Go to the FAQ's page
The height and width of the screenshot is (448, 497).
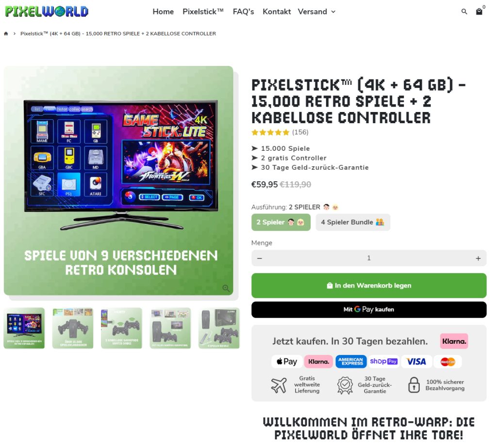pyautogui.click(x=244, y=12)
